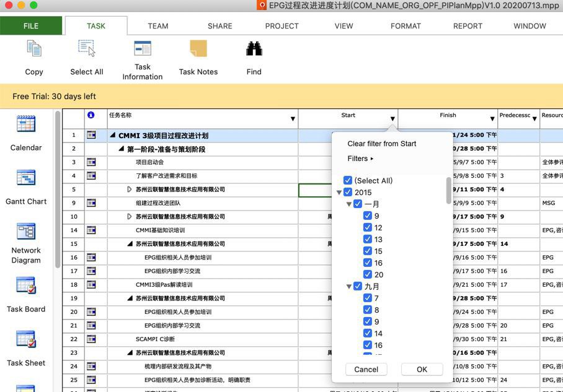Open the WINDOW tab
The image size is (563, 392).
click(530, 26)
